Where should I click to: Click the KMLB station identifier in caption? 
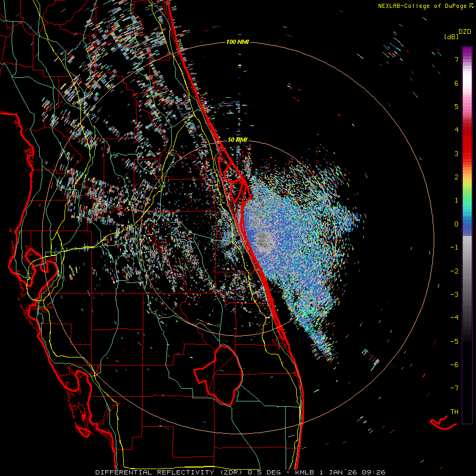coord(305,472)
